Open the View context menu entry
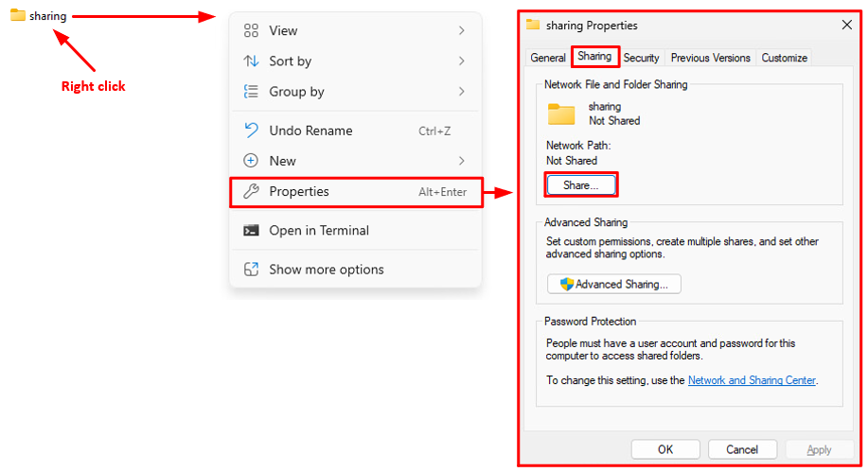The width and height of the screenshot is (868, 472). click(355, 30)
